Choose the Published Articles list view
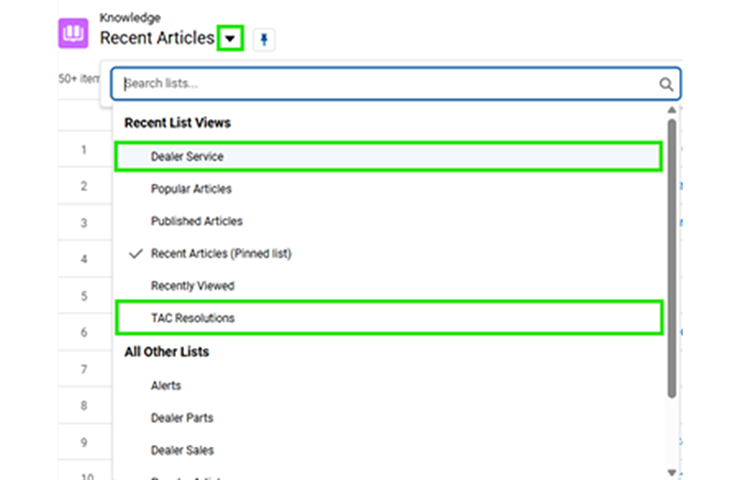This screenshot has height=480, width=740. tap(196, 221)
